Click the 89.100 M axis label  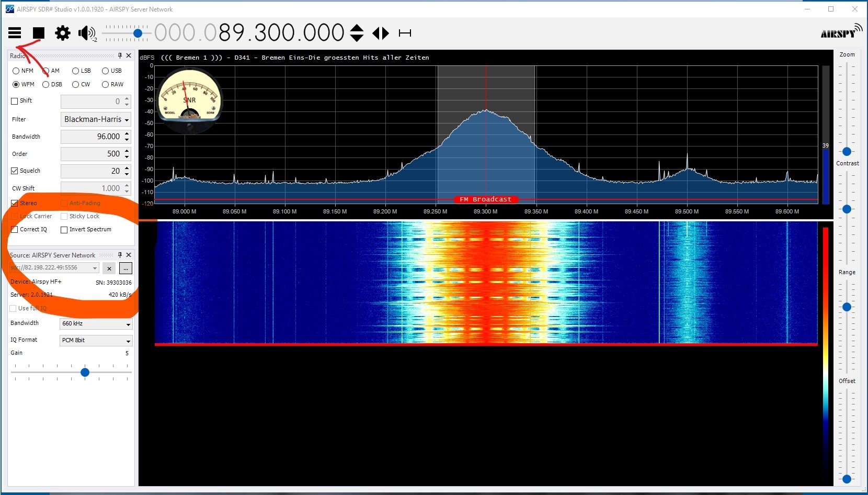(x=284, y=211)
